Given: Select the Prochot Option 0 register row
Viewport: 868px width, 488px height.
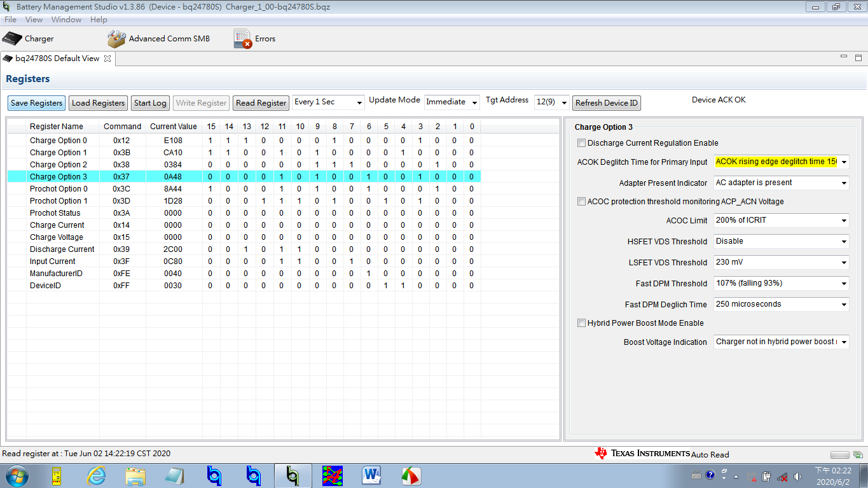Looking at the screenshot, I should click(244, 188).
